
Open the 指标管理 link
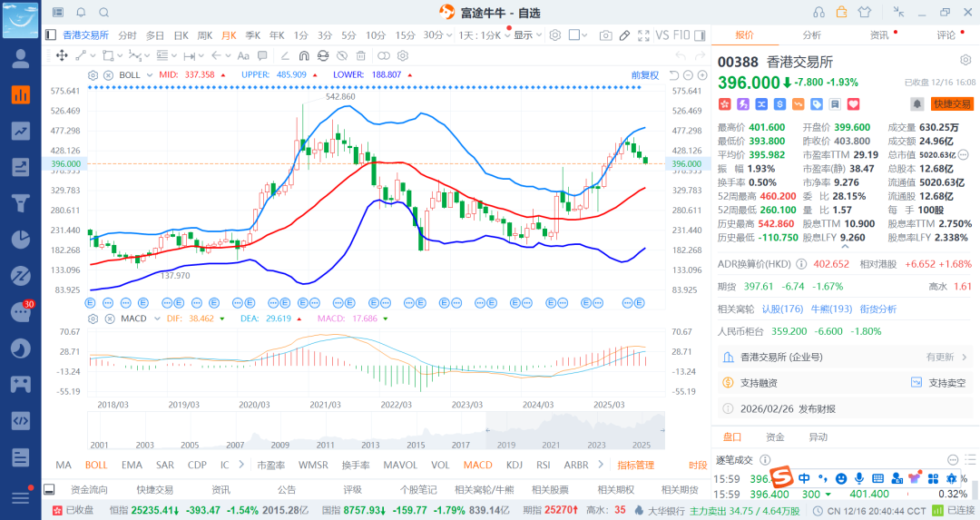pyautogui.click(x=635, y=465)
